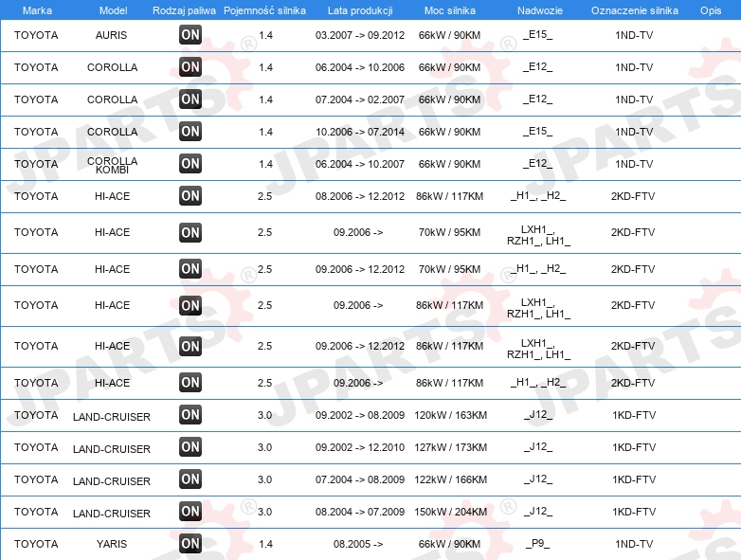Click the ON icon in COROLLA KOMBI row
Viewport: 741px width, 560px height.
click(190, 164)
